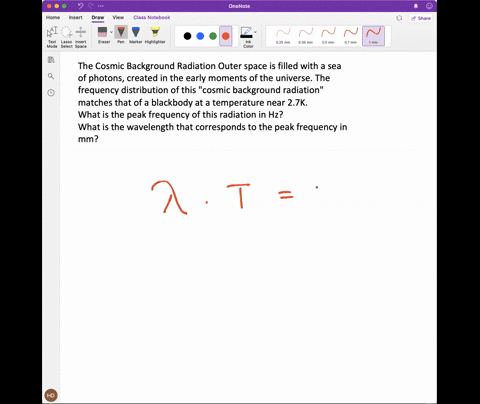
Task: Click the green full-screen window button
Action: click(64, 6)
